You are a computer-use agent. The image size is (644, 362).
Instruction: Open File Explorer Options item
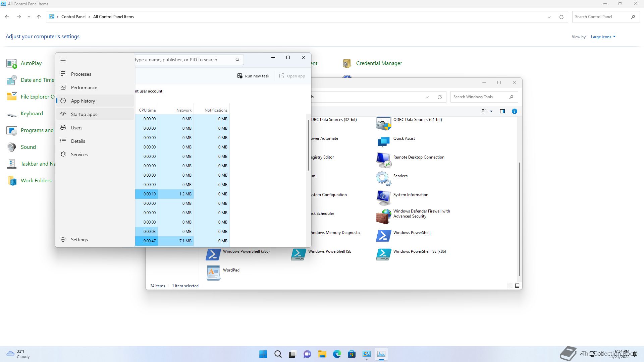click(30, 97)
